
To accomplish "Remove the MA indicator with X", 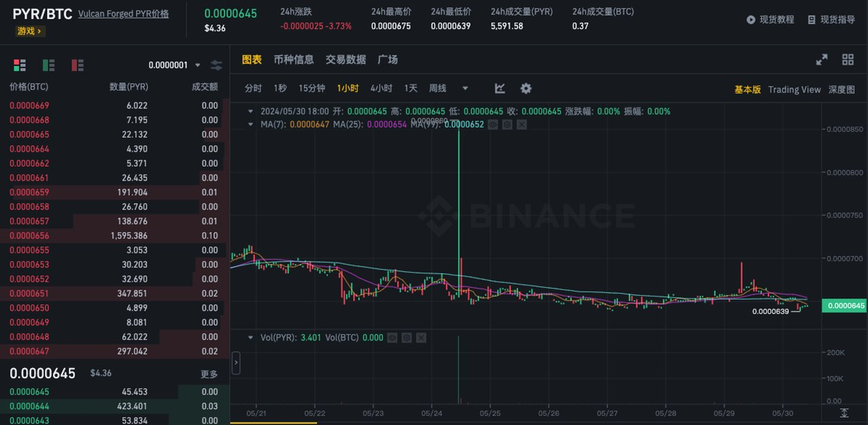I will 521,125.
